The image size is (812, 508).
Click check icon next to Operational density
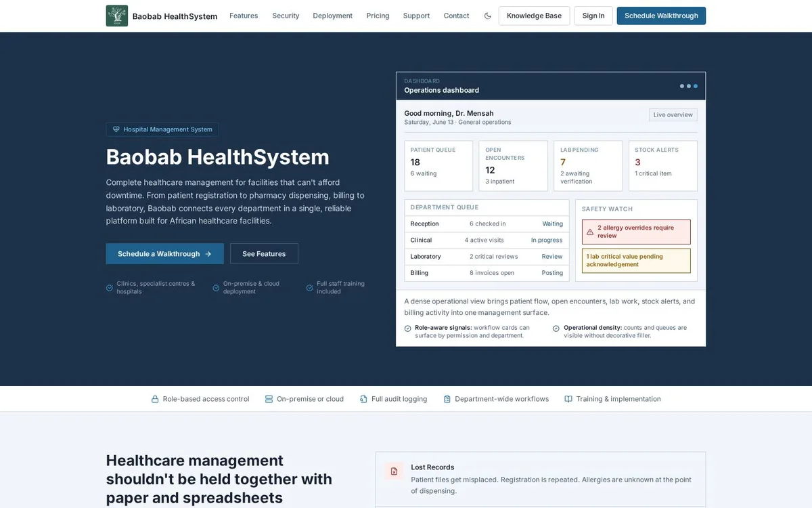[x=556, y=329]
